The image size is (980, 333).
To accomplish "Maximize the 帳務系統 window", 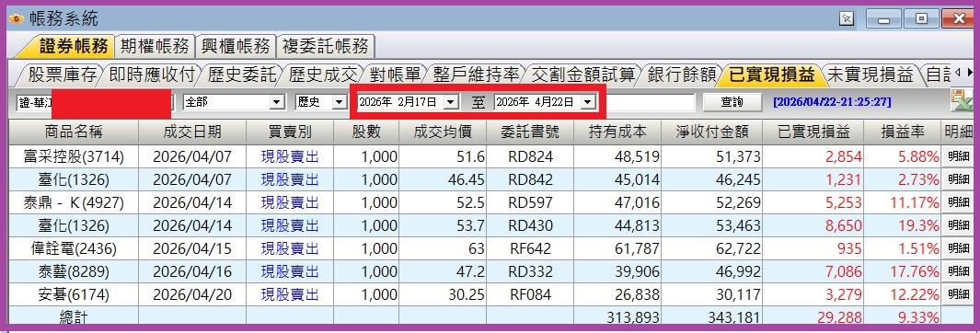I will 922,18.
